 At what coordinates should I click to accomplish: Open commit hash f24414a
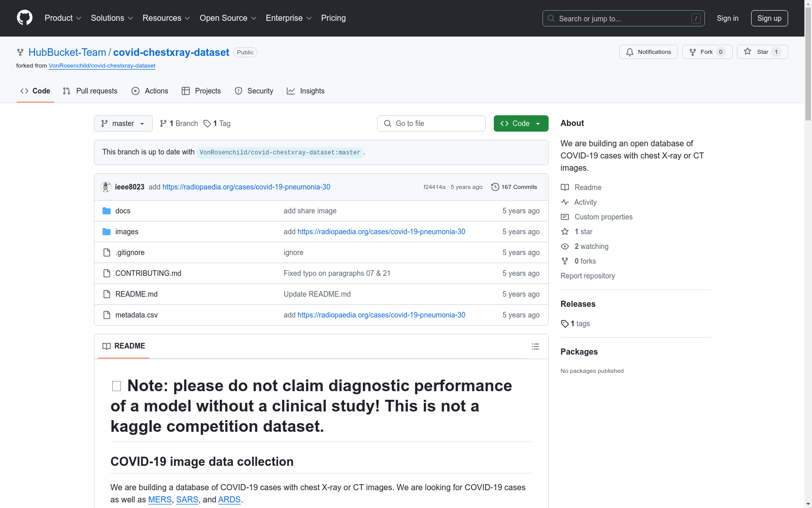[x=434, y=187]
